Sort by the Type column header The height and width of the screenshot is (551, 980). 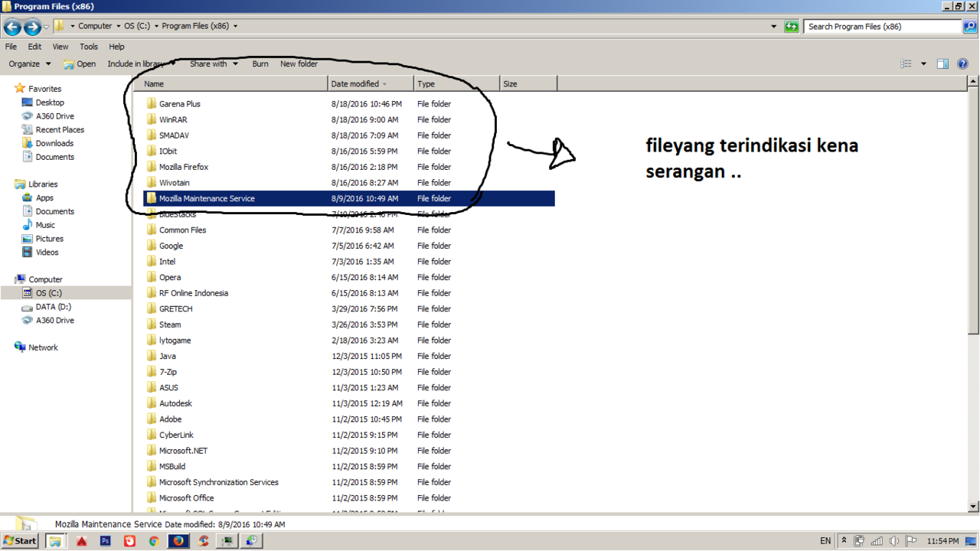[456, 84]
